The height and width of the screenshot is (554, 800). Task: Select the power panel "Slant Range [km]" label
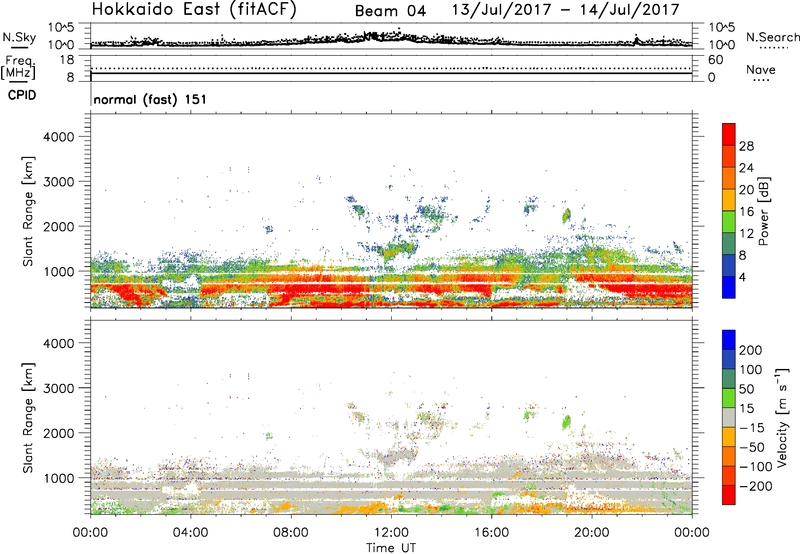tap(28, 211)
